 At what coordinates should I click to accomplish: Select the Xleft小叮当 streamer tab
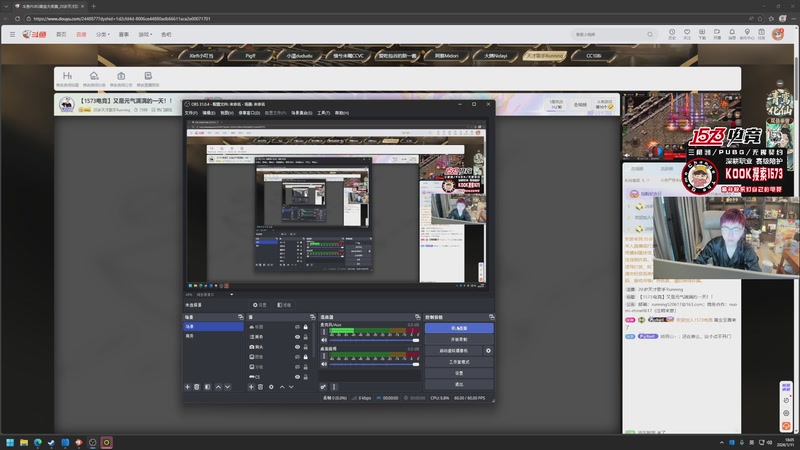tap(201, 56)
